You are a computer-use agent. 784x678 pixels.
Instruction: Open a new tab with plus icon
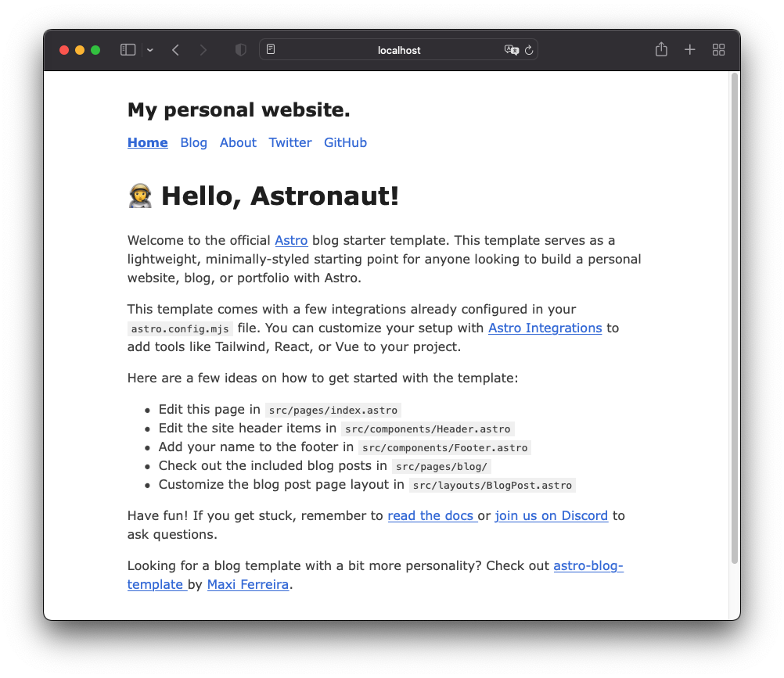689,49
